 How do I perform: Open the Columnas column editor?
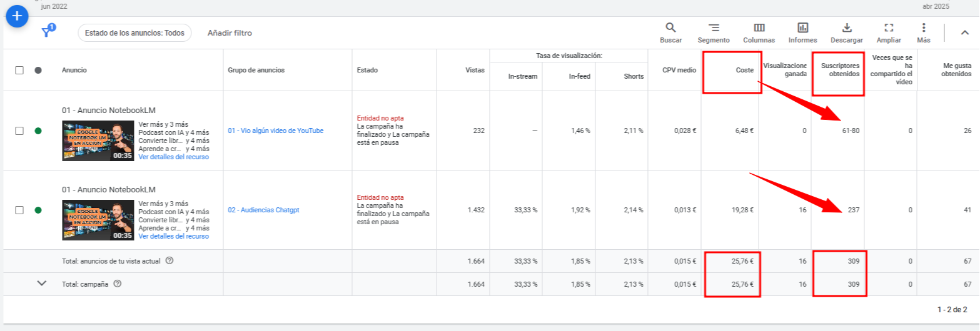tap(759, 28)
